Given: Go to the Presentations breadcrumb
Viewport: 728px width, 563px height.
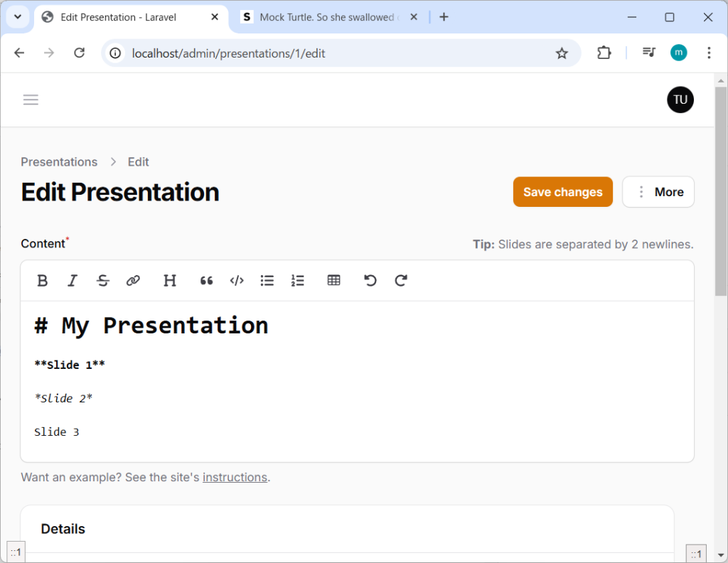Looking at the screenshot, I should pos(59,162).
